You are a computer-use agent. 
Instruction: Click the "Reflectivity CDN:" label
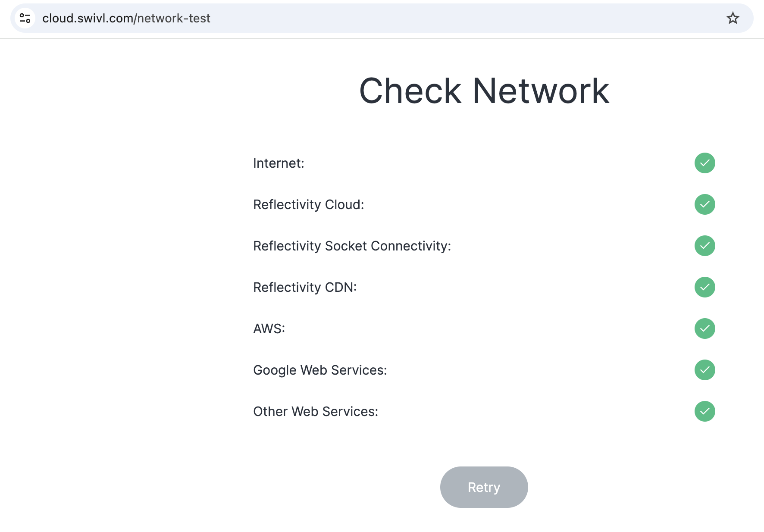click(305, 288)
